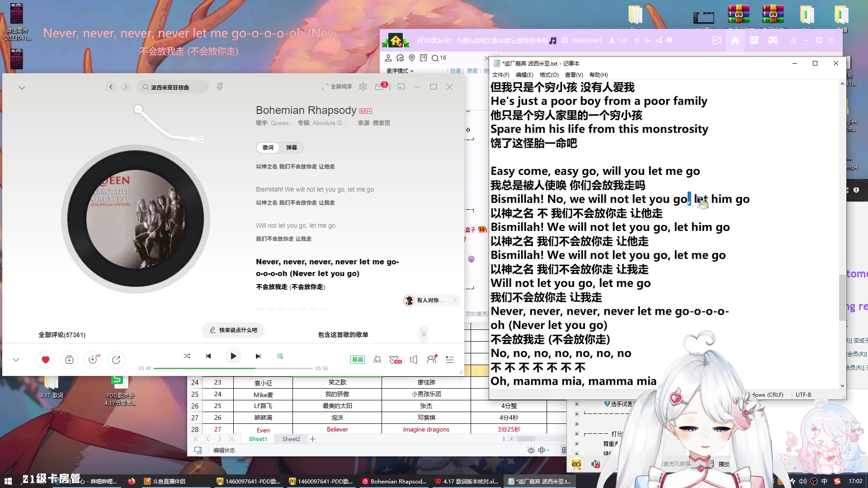The image size is (868, 488).
Task: Toggle the red heart favorite button
Action: [46, 359]
